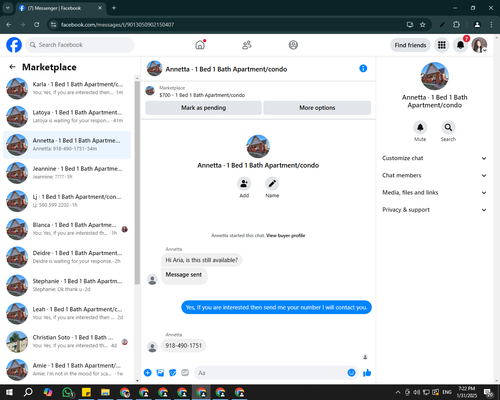
Task: Open Karla's apartment conversation
Action: coord(67,89)
